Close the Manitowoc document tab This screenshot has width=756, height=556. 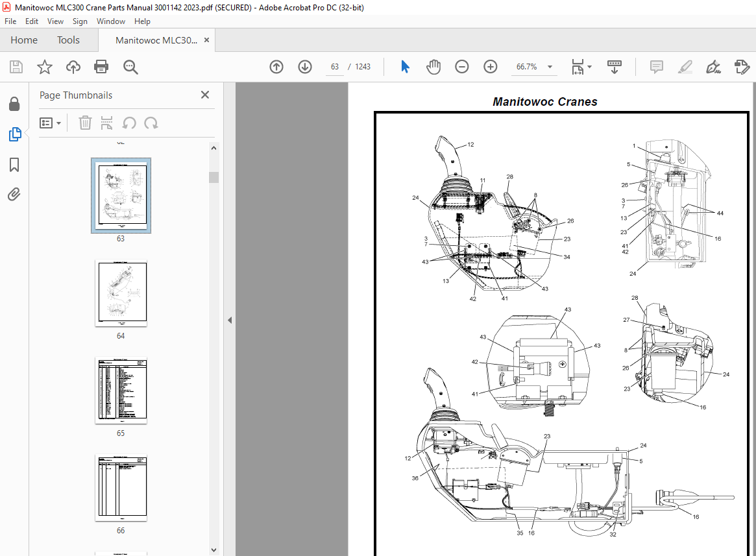coord(207,40)
